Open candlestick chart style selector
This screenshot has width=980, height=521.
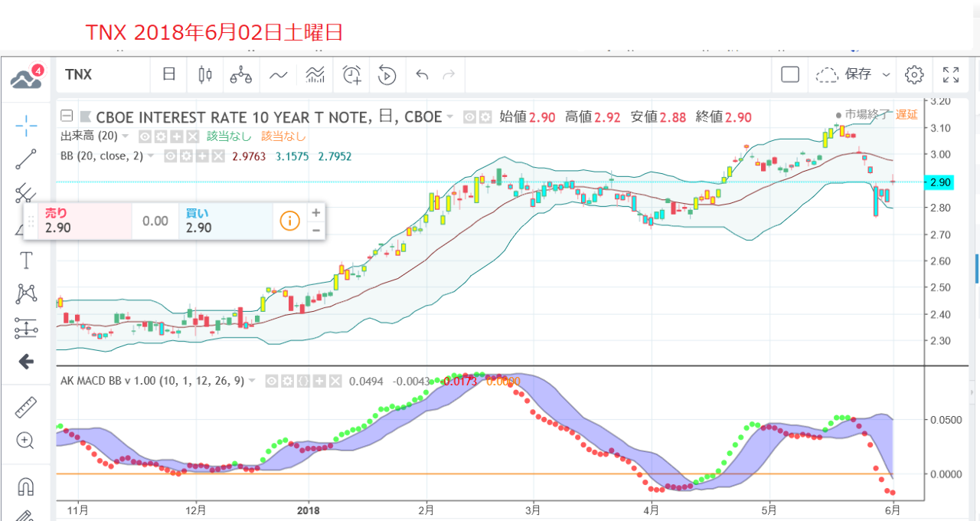click(x=204, y=74)
